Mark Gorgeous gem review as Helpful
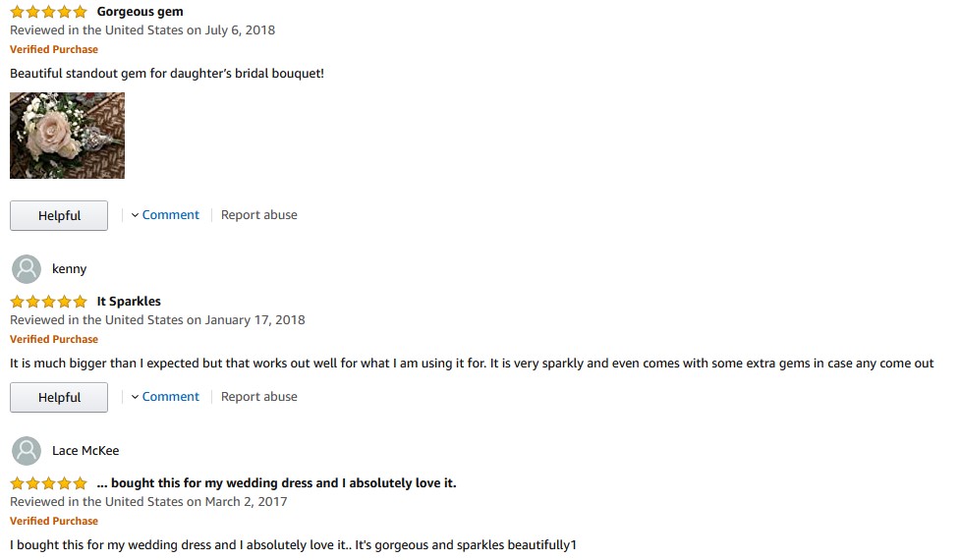The image size is (960, 560). coord(59,216)
